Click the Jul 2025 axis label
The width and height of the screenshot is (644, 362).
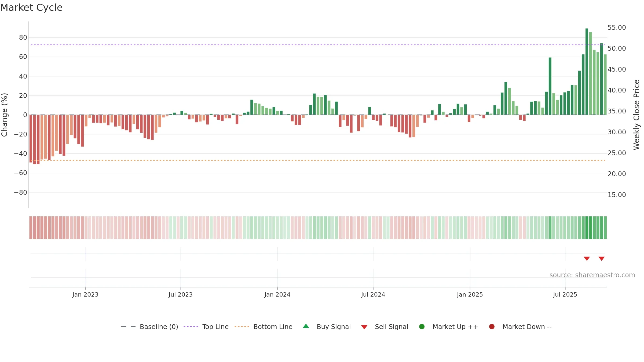coord(565,295)
